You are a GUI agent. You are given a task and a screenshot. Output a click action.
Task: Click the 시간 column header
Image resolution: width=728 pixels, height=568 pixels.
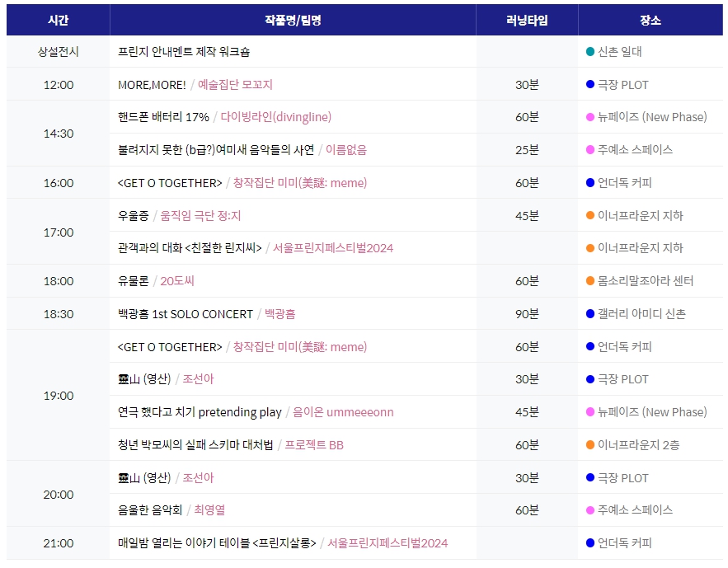tap(58, 20)
